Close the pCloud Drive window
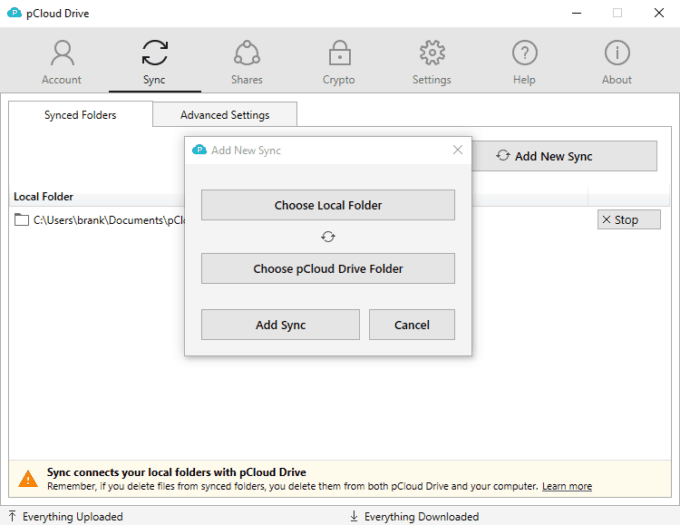The height and width of the screenshot is (525, 680). click(659, 13)
